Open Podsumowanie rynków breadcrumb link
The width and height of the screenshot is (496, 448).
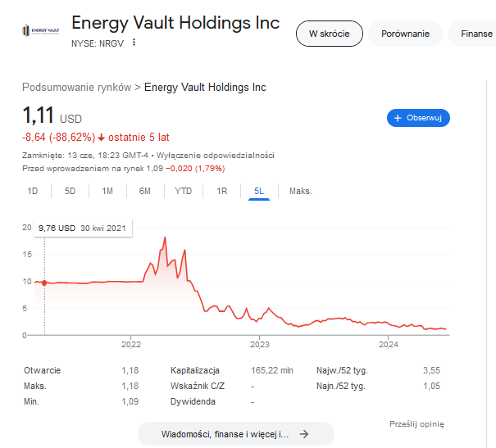point(76,87)
